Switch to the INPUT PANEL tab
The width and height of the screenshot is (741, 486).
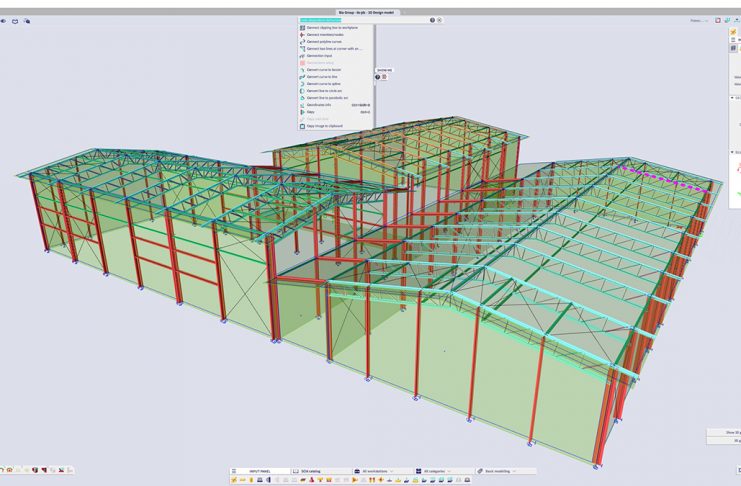tap(258, 471)
